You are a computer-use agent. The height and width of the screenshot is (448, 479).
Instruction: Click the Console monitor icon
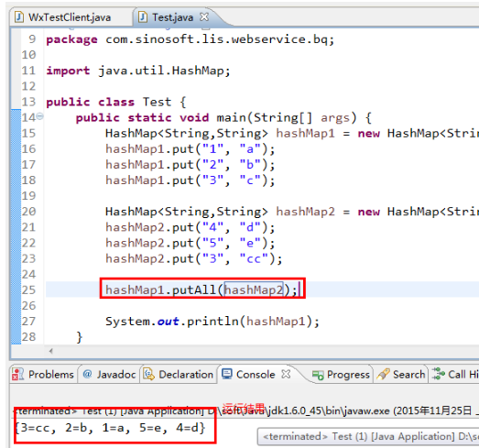tap(227, 374)
